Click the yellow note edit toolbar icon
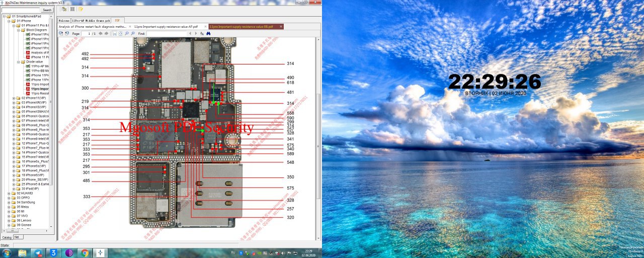644x258 pixels. 80,9
